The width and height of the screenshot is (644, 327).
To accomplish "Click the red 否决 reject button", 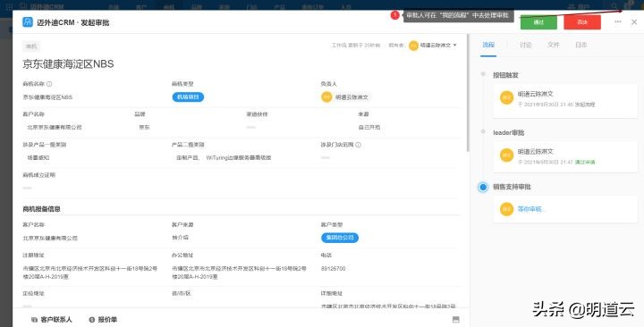I will pyautogui.click(x=582, y=22).
